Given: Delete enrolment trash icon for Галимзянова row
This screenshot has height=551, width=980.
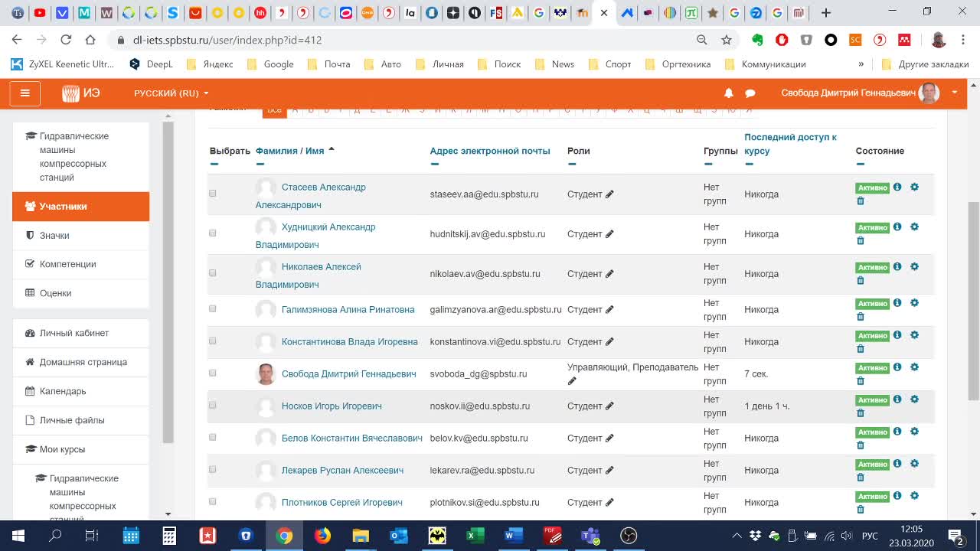Looking at the screenshot, I should [861, 317].
